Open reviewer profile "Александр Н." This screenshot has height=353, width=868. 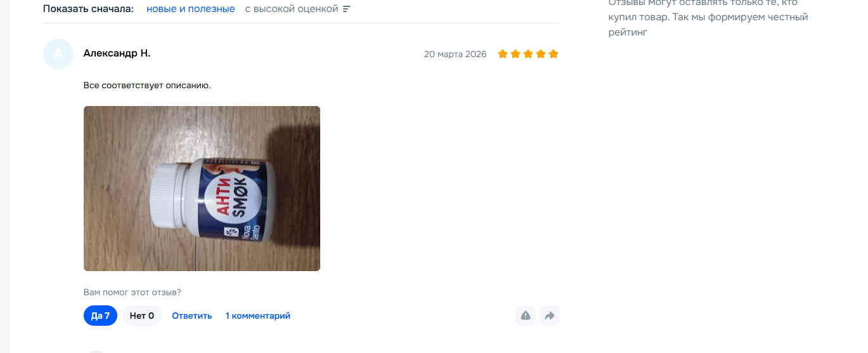(x=117, y=53)
